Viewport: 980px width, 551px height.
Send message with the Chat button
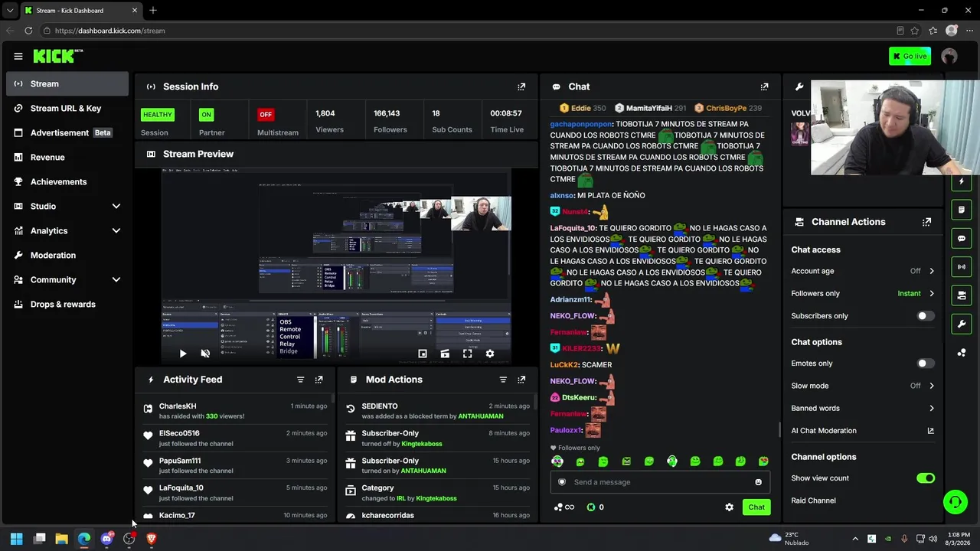click(x=756, y=507)
